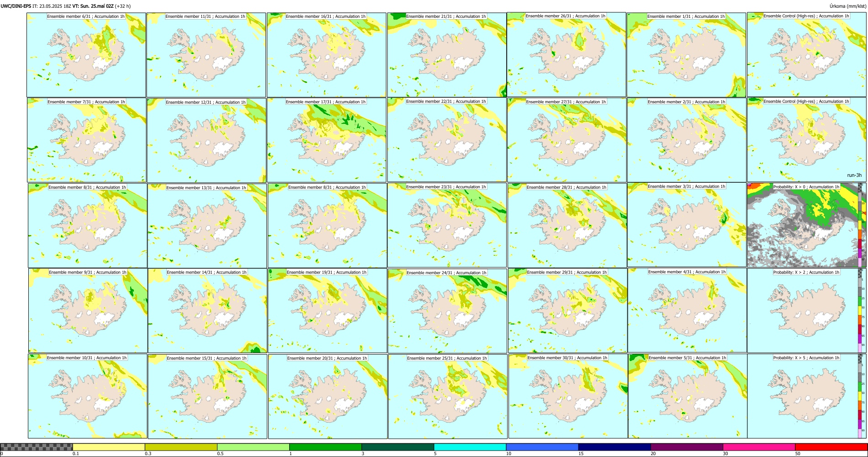Open the Ensemble member 13/31 map
The width and height of the screenshot is (868, 457).
[207, 225]
